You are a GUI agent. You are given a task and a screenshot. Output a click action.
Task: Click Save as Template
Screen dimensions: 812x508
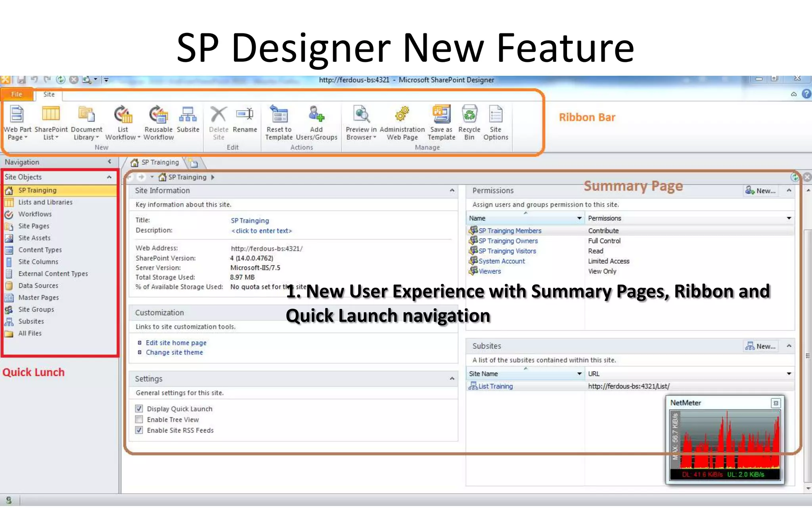(441, 122)
